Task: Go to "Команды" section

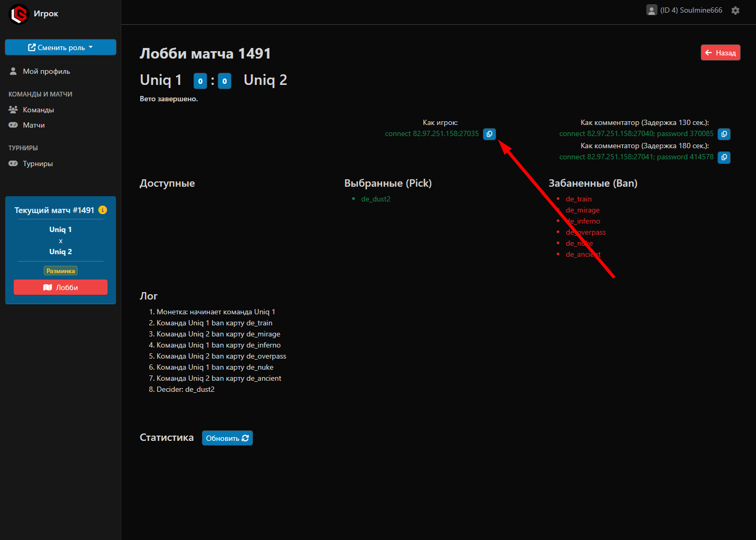Action: tap(38, 110)
